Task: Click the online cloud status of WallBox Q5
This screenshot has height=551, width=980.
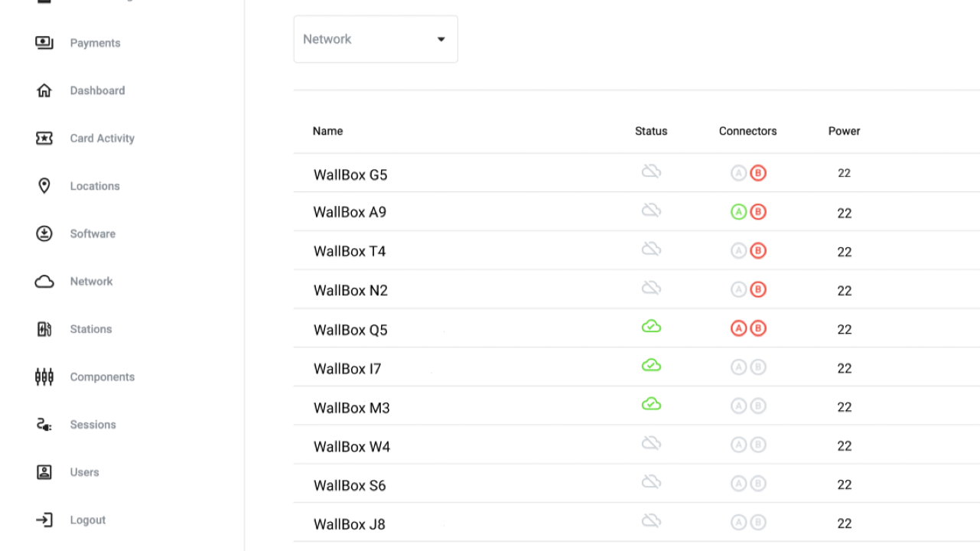Action: [651, 327]
